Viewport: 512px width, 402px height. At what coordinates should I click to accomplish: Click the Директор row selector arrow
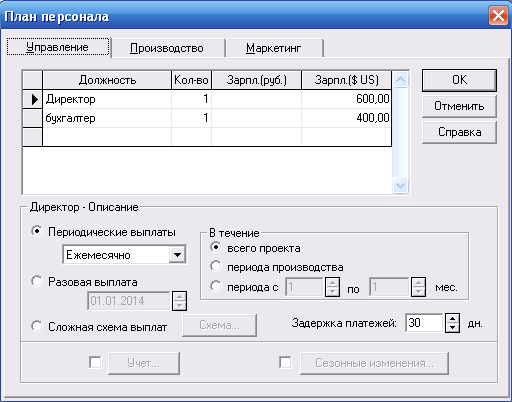pos(33,99)
